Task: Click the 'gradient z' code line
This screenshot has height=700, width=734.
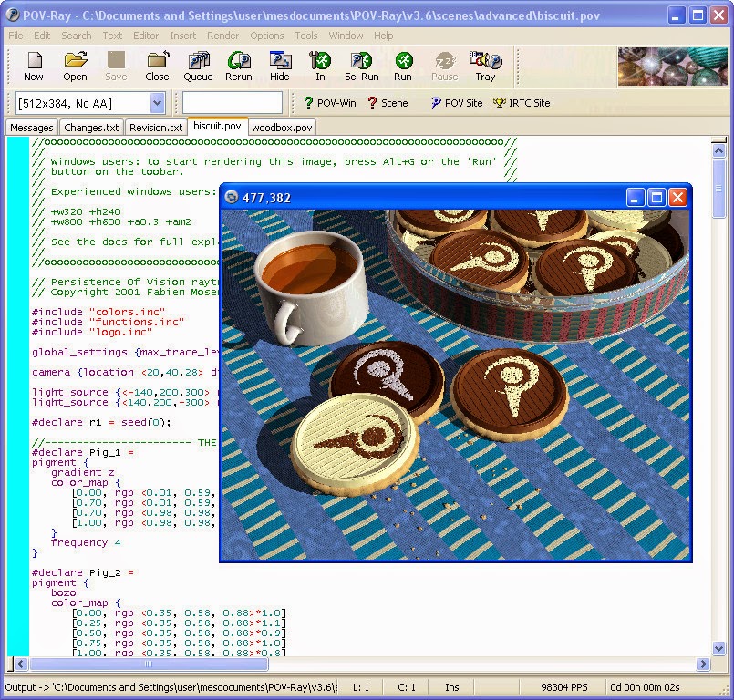Action: (x=82, y=472)
